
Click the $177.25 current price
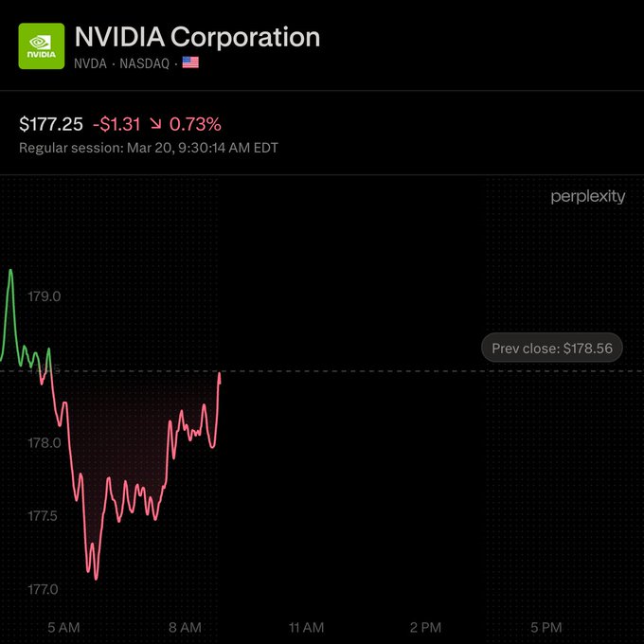[x=51, y=124]
